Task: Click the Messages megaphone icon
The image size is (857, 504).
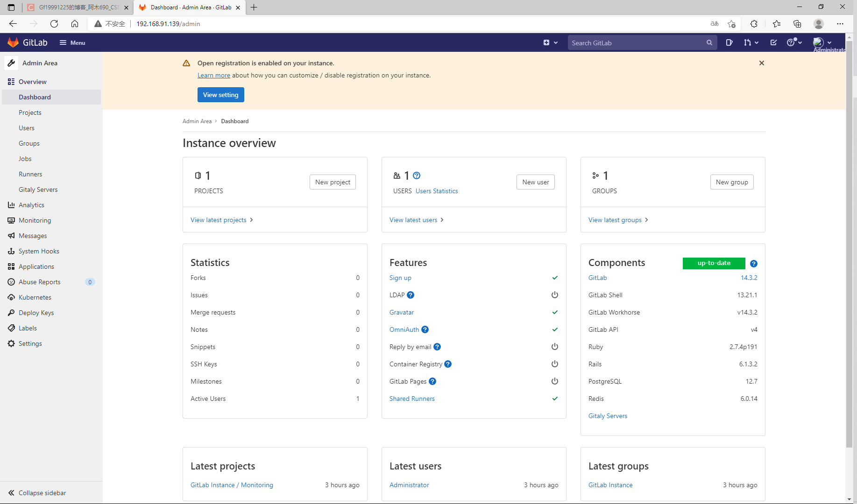Action: (x=11, y=236)
